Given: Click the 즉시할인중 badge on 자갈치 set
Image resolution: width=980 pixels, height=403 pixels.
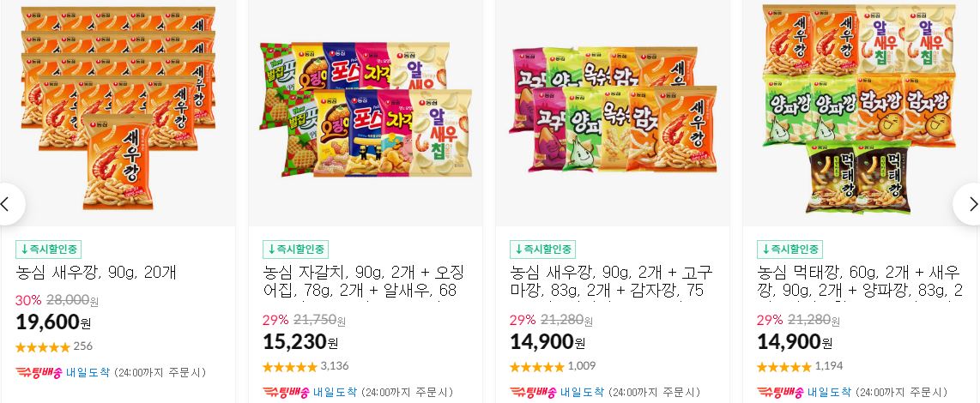Looking at the screenshot, I should [x=295, y=250].
